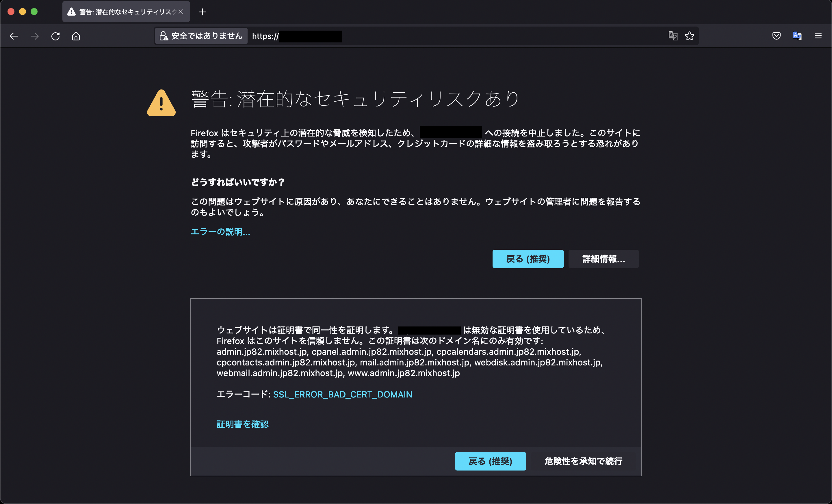Reload the page with refresh icon

pyautogui.click(x=55, y=36)
